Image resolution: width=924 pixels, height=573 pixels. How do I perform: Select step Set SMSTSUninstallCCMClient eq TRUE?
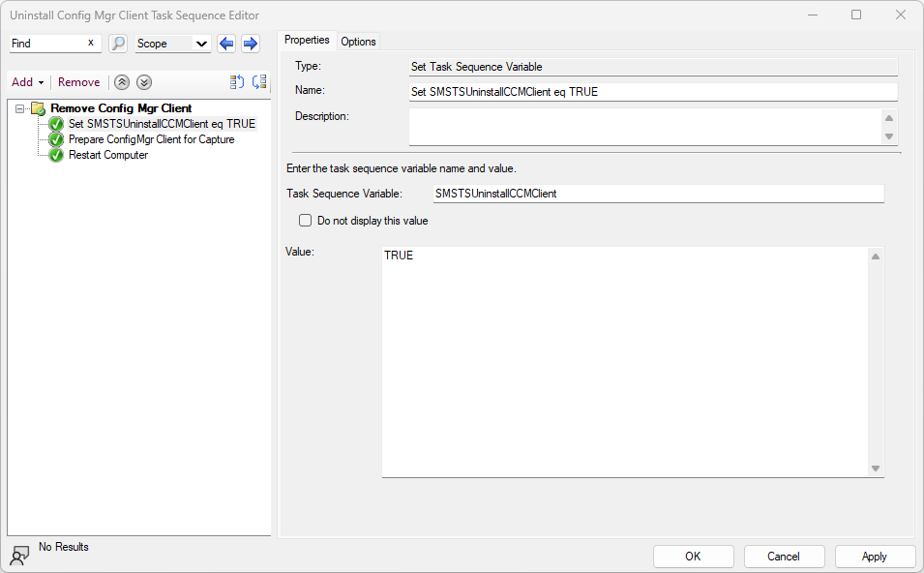pos(162,124)
